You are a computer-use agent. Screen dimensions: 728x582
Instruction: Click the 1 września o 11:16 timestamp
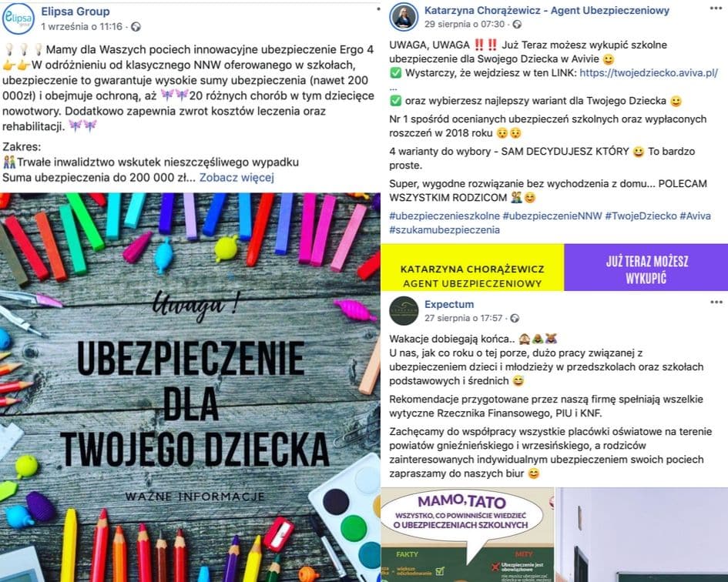[82, 27]
